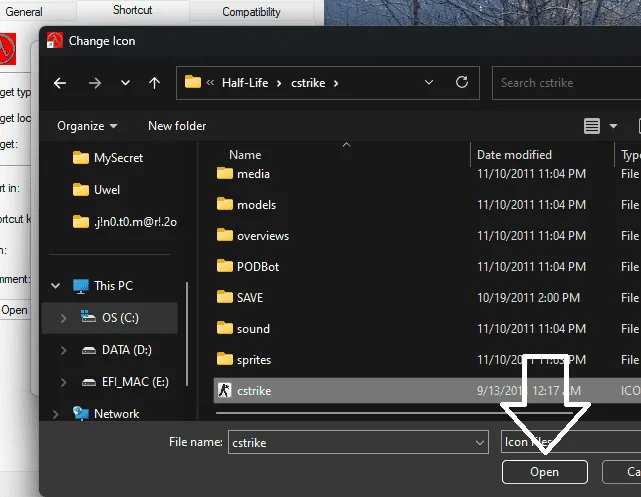Switch to General tab in Properties window
The width and height of the screenshot is (641, 497).
tap(24, 12)
